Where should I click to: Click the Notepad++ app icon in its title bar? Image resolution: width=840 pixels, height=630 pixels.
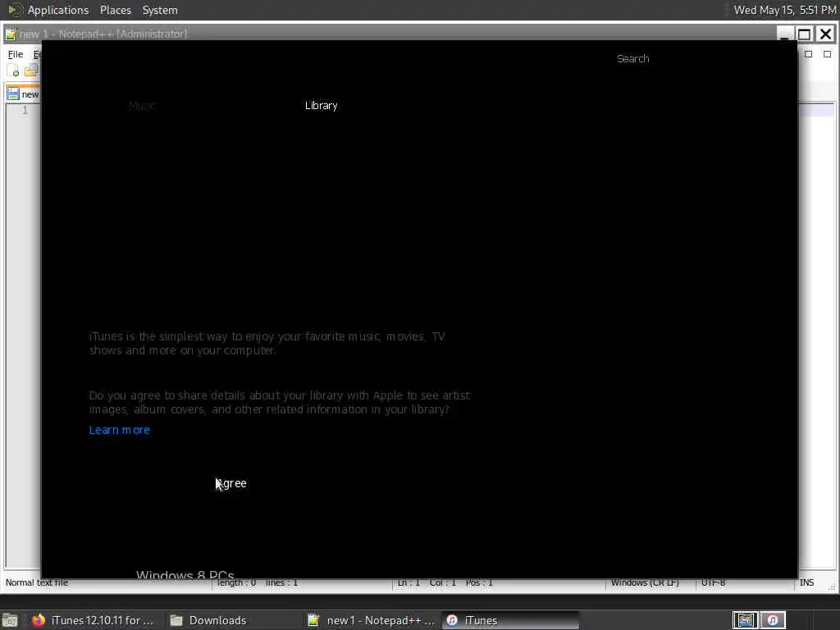click(x=11, y=34)
